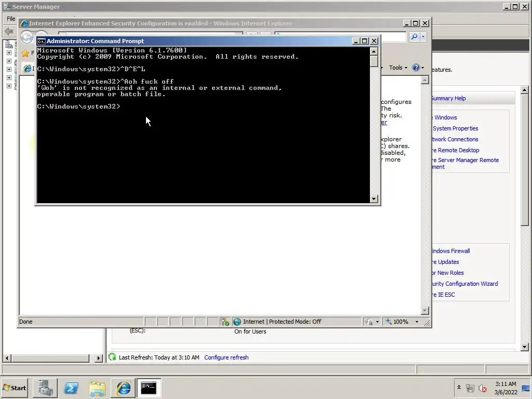Click the 'Configure refresh' link
The height and width of the screenshot is (399, 532).
click(227, 357)
